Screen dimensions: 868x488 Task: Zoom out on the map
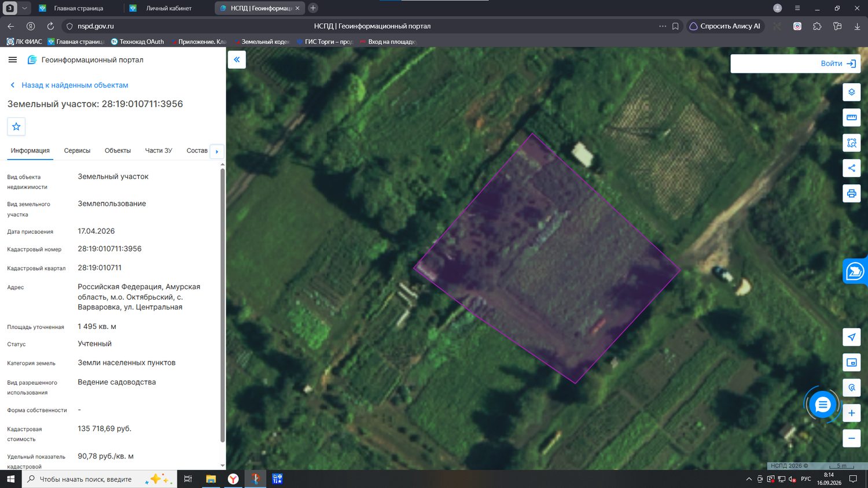coord(851,439)
